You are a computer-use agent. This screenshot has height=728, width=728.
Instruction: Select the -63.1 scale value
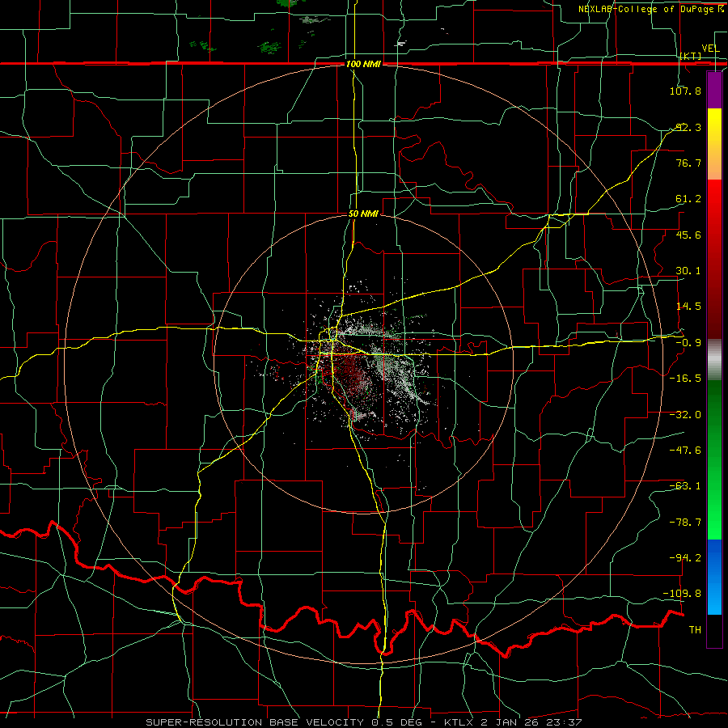685,486
